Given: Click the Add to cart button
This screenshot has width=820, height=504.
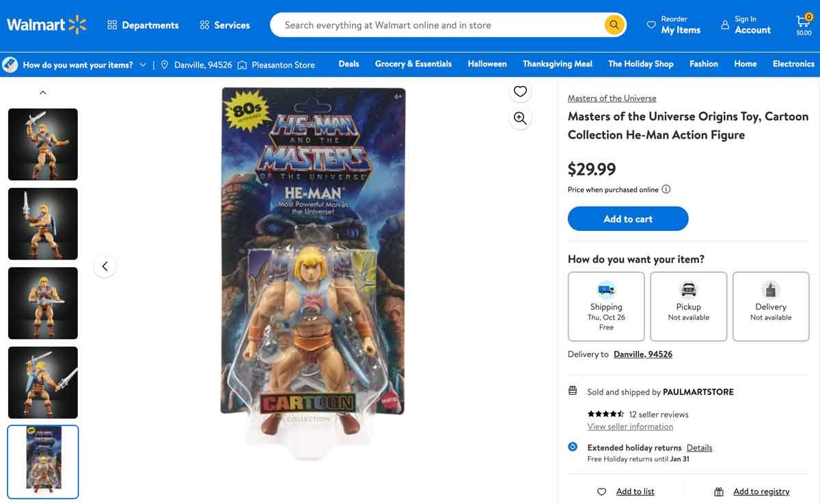Looking at the screenshot, I should (x=627, y=219).
